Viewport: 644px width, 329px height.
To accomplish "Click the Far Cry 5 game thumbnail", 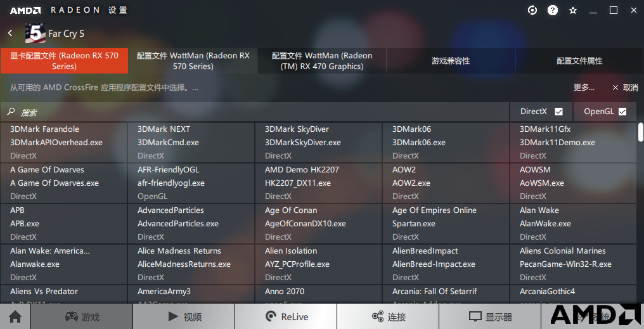I will [35, 33].
